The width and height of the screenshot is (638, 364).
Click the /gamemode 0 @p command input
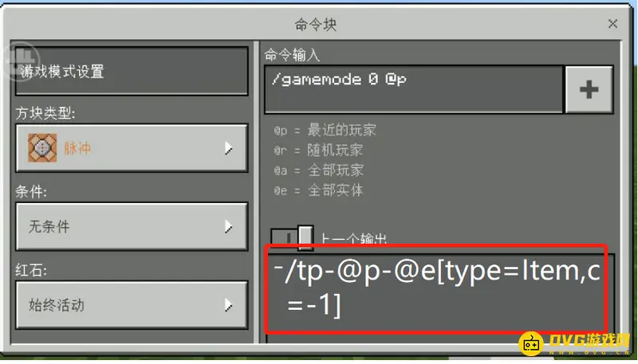click(x=414, y=89)
